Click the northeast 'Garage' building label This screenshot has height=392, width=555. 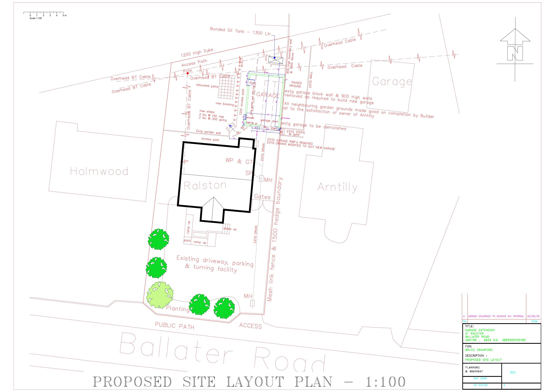392,82
